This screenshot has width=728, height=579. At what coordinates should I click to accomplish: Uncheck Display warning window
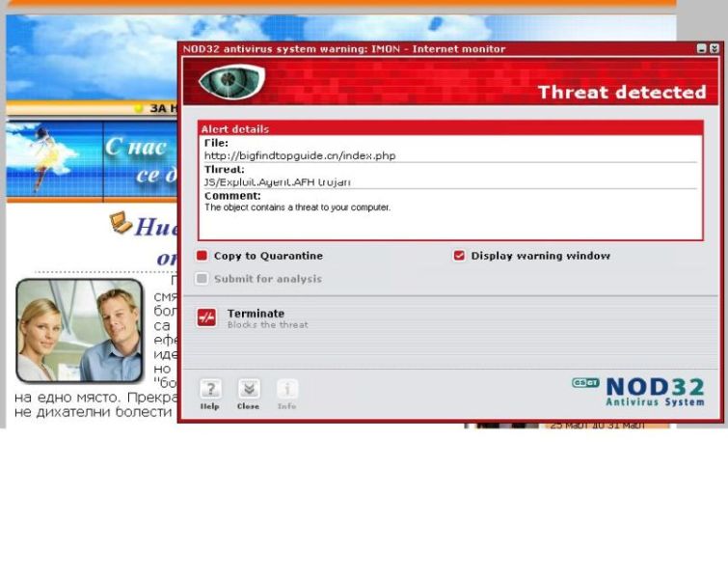(x=459, y=256)
